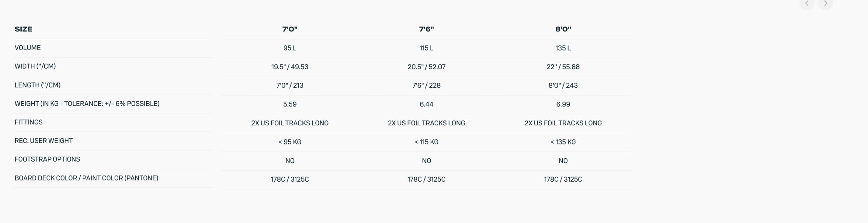Click the < 115 KG user weight value
The height and width of the screenshot is (223, 868).
[x=426, y=142]
